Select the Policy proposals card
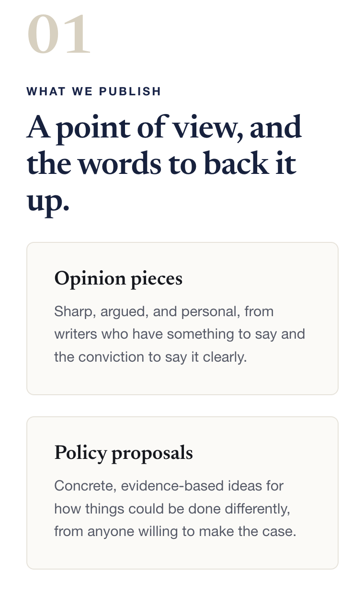This screenshot has width=364, height=594. (x=182, y=493)
